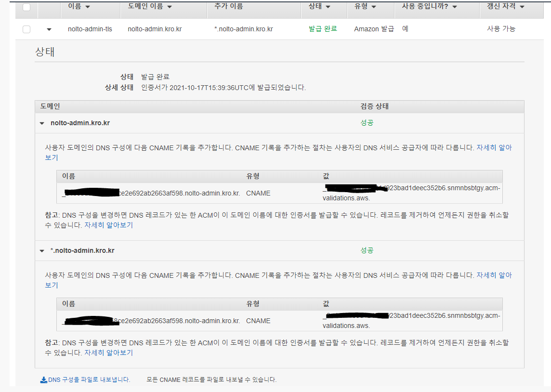Open 자세히 알아보기 link in wildcard domain's 참고 note
This screenshot has height=392, width=551.
pos(108,353)
